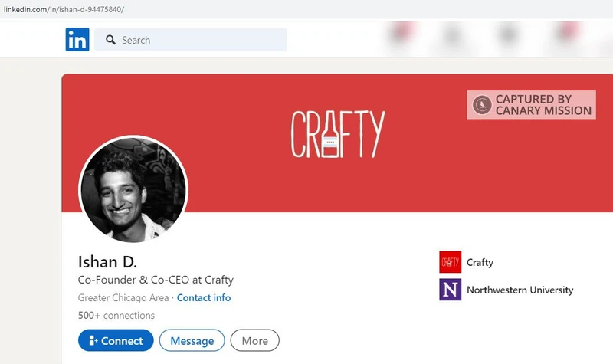
Task: Click the Message button
Action: [x=192, y=340]
